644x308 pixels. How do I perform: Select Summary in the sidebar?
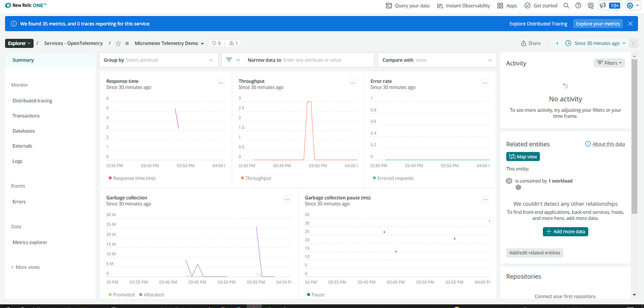click(50, 60)
